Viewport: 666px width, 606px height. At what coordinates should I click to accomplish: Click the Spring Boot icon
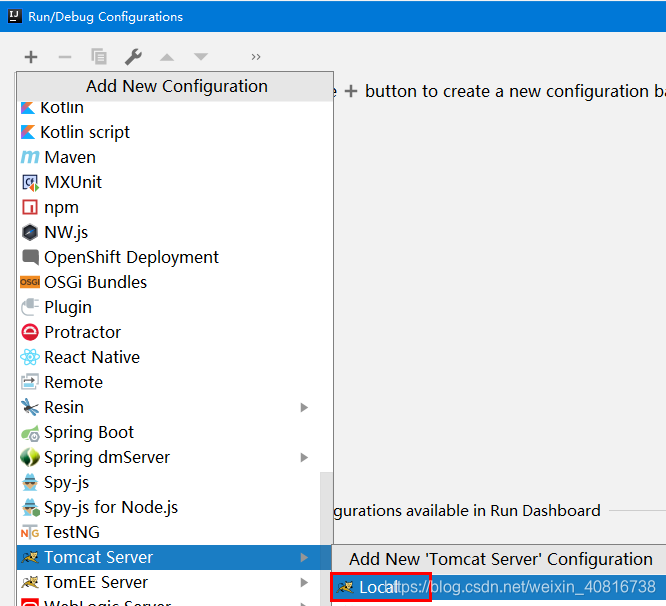coord(31,434)
